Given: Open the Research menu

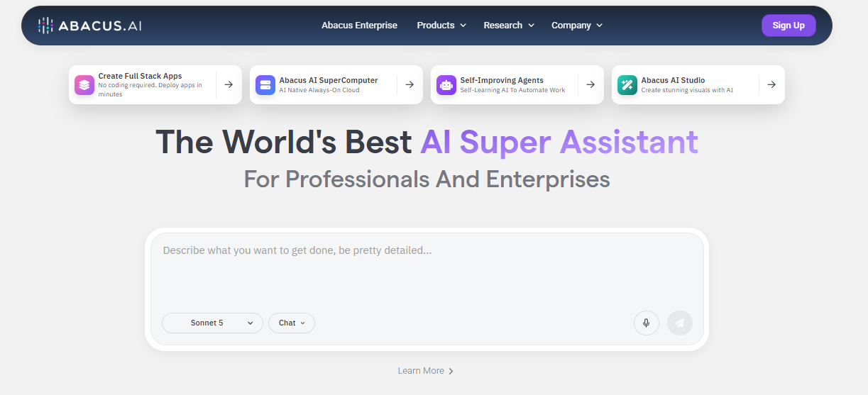Looking at the screenshot, I should (509, 26).
